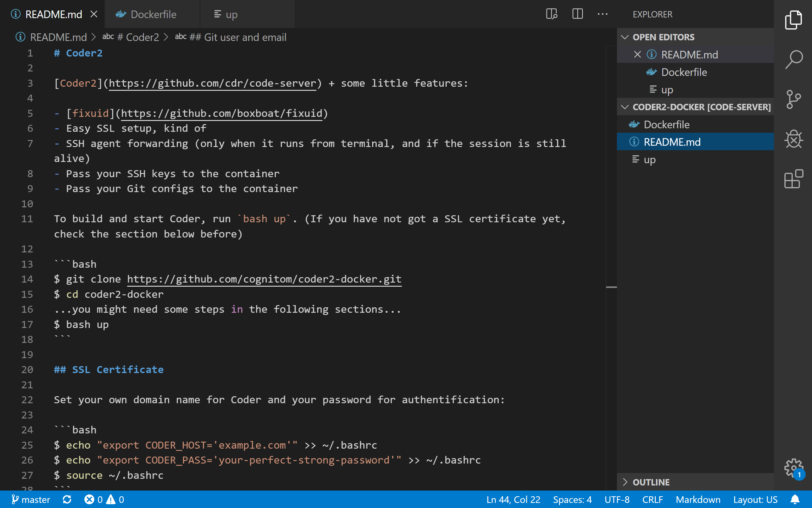
Task: Click Layout: US in status bar
Action: coord(755,500)
